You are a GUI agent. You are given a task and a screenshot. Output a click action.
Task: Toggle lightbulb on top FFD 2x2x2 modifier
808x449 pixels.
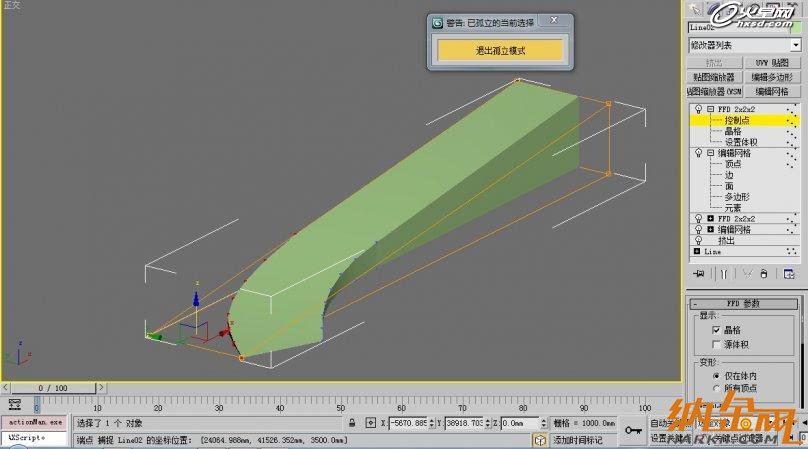pyautogui.click(x=697, y=108)
